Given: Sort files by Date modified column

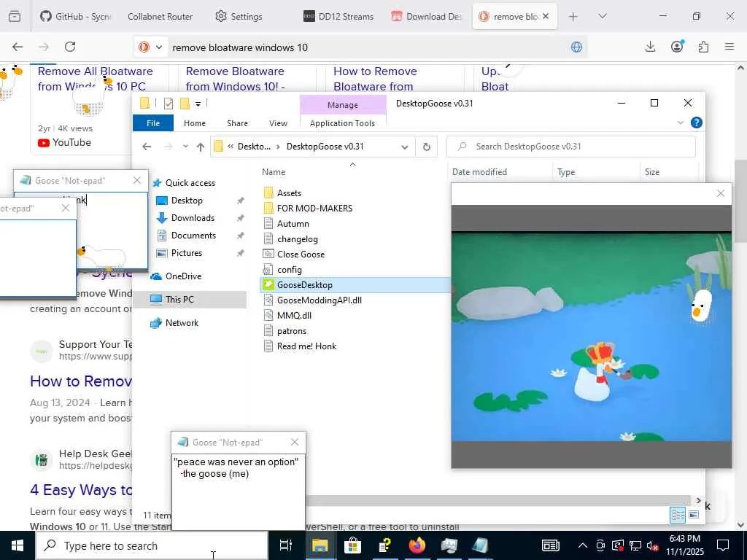Looking at the screenshot, I should (479, 172).
